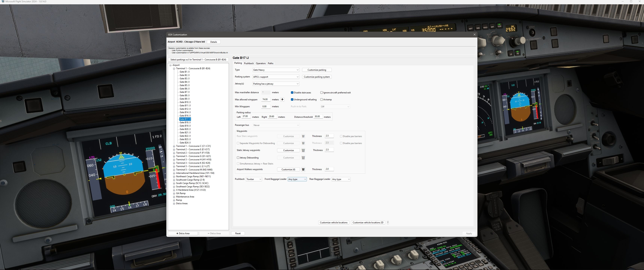Screen dimensions: 644x270
Task: Click Parking radius Left field
Action: (246, 116)
